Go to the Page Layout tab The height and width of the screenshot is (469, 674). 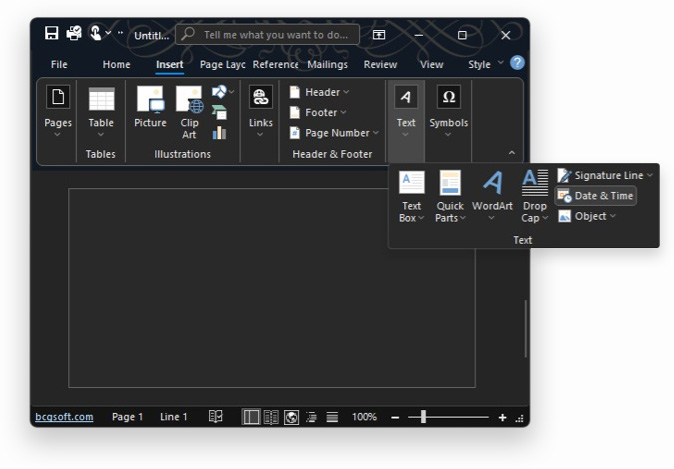[222, 64]
